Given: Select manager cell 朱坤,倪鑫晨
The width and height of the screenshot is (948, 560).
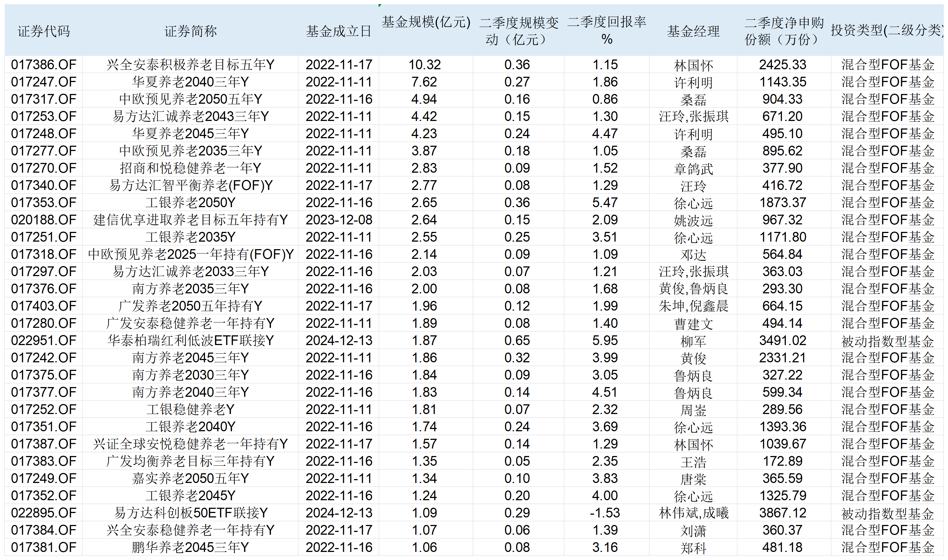Looking at the screenshot, I should [693, 306].
